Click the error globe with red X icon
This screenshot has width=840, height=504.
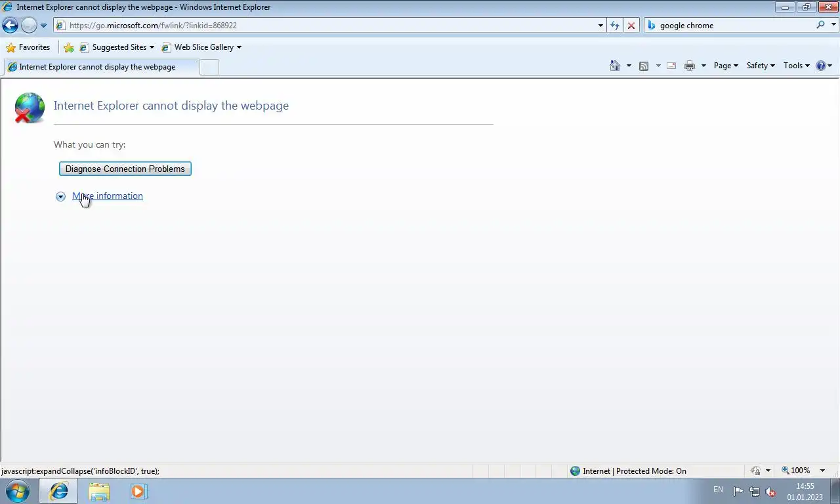point(30,108)
